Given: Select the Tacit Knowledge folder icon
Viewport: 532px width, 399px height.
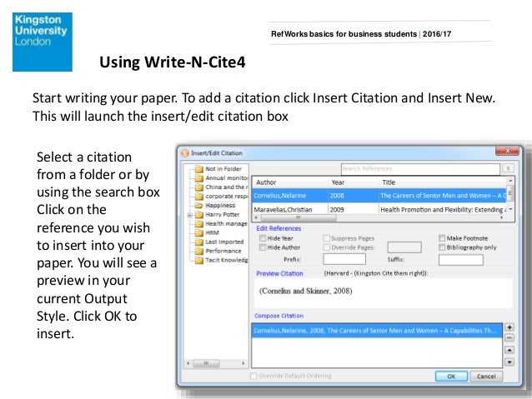Looking at the screenshot, I should pos(198,261).
